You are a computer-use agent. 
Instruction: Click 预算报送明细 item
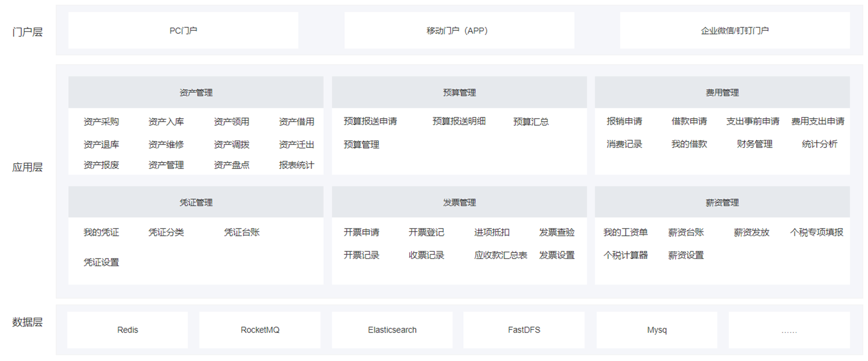pyautogui.click(x=459, y=121)
